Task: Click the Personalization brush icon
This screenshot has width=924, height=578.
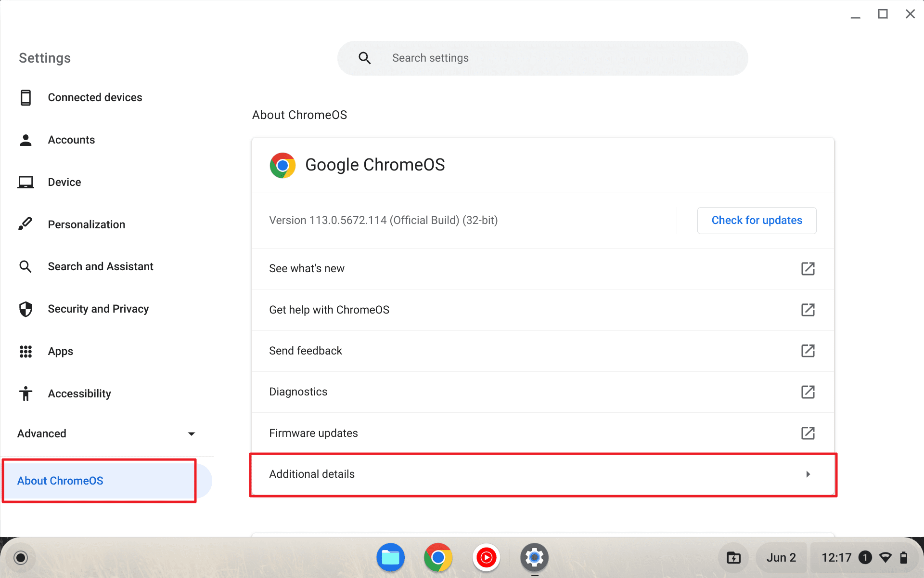Action: click(x=26, y=224)
